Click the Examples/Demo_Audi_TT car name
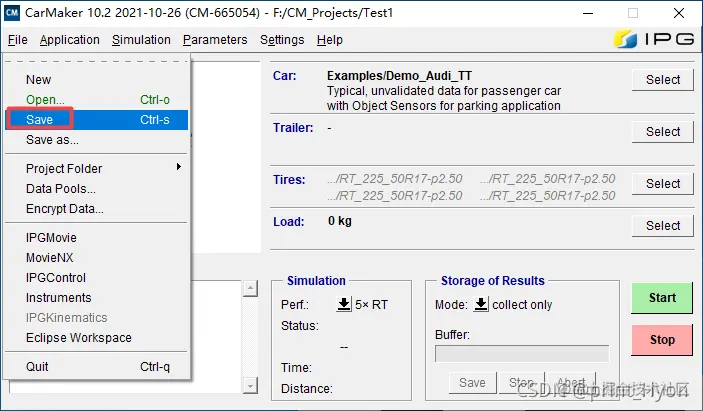Viewport: 703px width, 411px height. tap(399, 76)
